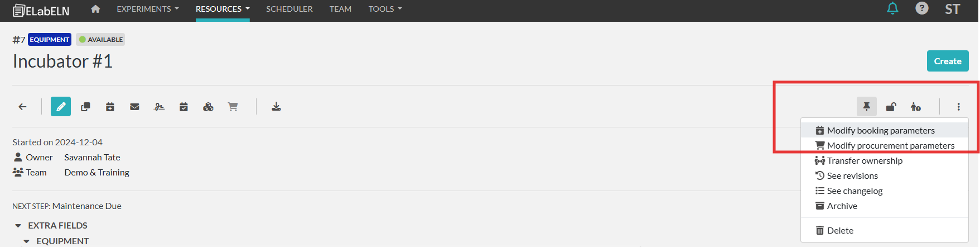Open the Tools dropdown menu
This screenshot has height=247, width=980.
(x=385, y=9)
